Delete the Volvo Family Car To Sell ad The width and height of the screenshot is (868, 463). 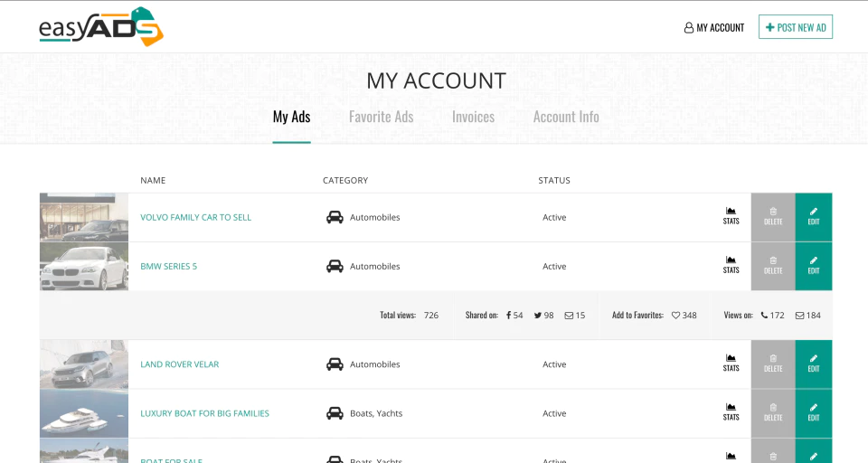(773, 217)
